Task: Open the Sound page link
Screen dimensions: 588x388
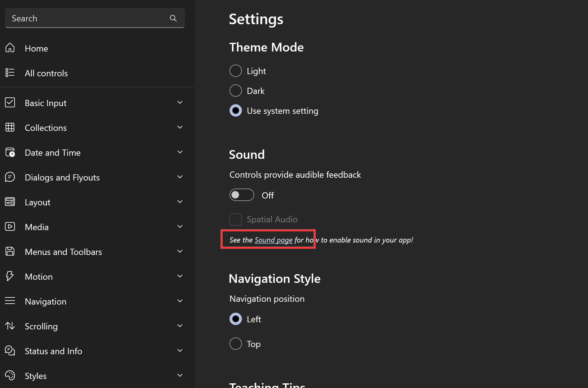Action: coord(274,240)
